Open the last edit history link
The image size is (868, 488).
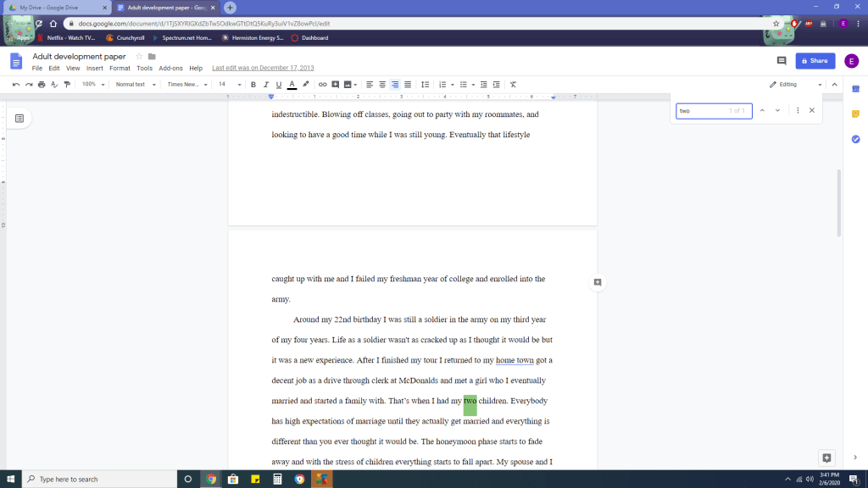(x=263, y=69)
